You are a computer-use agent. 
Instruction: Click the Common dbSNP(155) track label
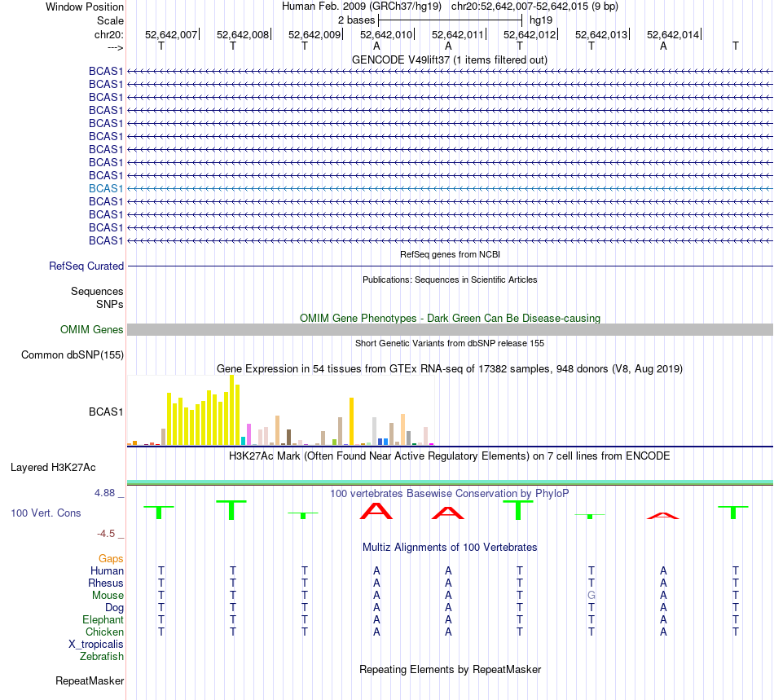pyautogui.click(x=72, y=355)
